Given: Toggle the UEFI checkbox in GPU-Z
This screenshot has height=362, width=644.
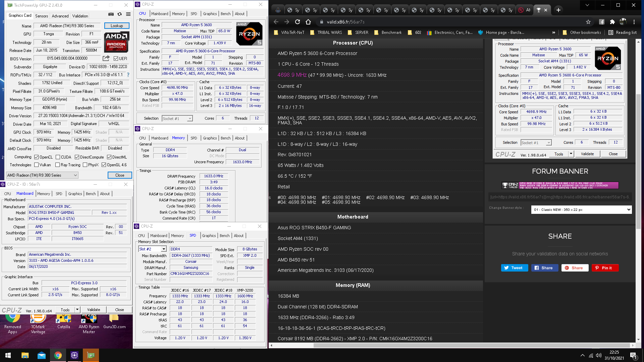Looking at the screenshot, I should pos(116,58).
